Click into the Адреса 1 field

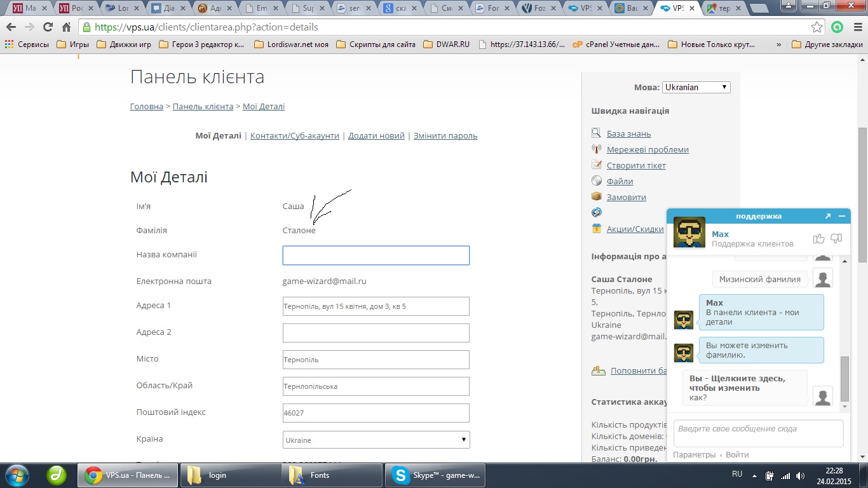pyautogui.click(x=376, y=306)
